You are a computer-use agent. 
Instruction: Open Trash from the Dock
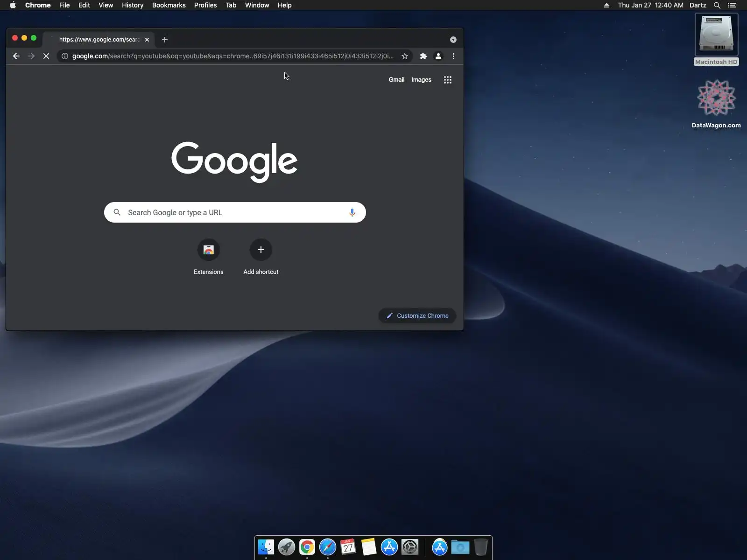tap(481, 547)
